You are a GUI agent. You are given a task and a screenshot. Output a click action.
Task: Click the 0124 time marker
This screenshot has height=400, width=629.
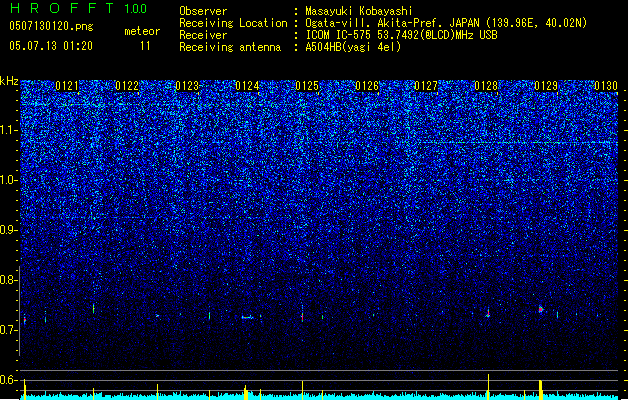click(x=247, y=86)
